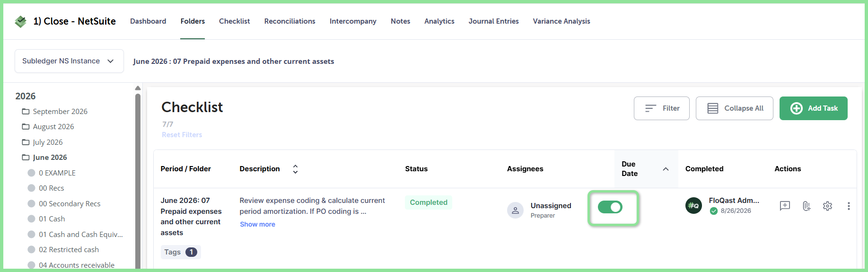Click the Unassigned preparer avatar icon

click(x=515, y=210)
